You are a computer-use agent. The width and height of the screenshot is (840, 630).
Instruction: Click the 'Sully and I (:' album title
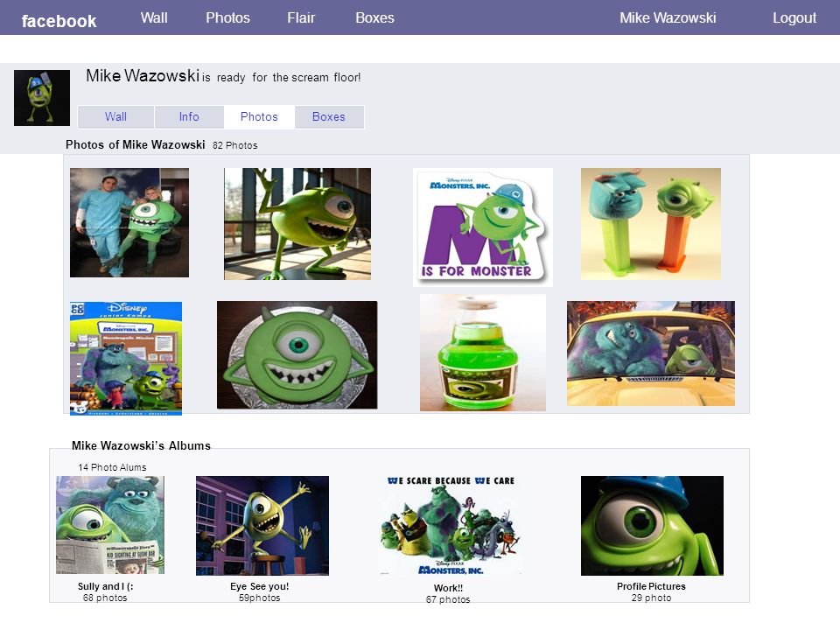point(106,586)
